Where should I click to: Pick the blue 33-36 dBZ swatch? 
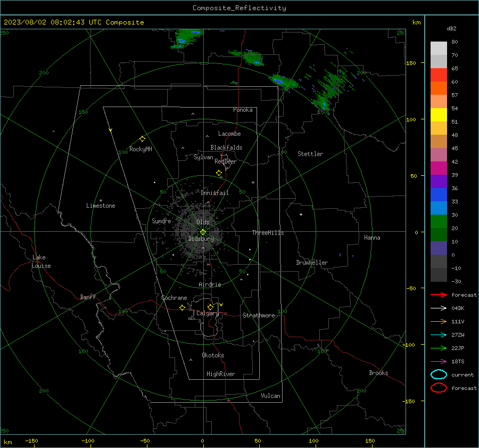[439, 195]
